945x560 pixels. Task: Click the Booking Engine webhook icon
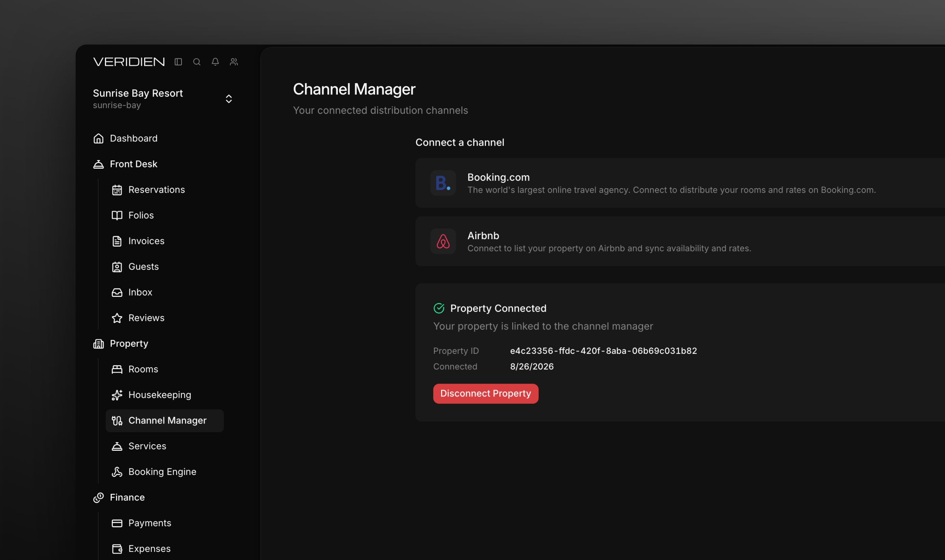[117, 472]
